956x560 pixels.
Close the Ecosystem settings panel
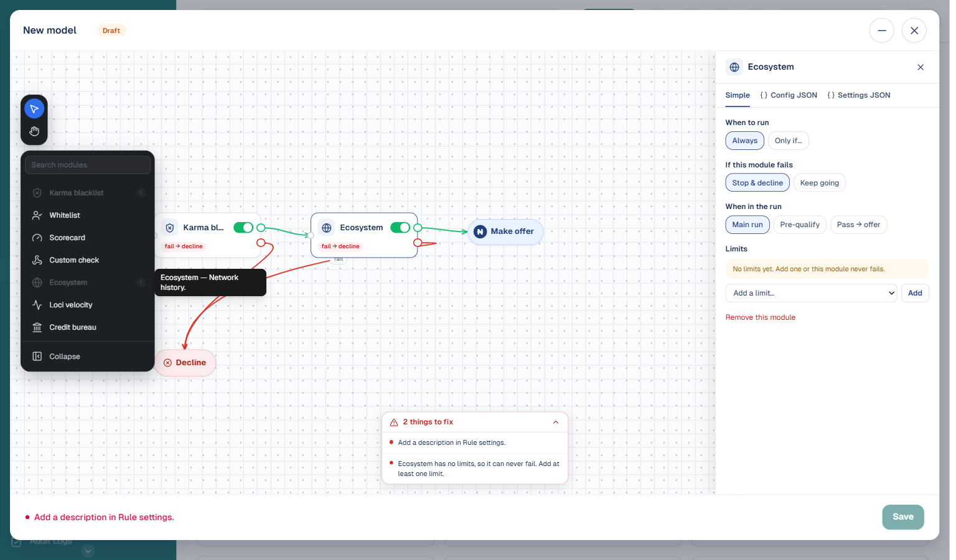coord(921,67)
